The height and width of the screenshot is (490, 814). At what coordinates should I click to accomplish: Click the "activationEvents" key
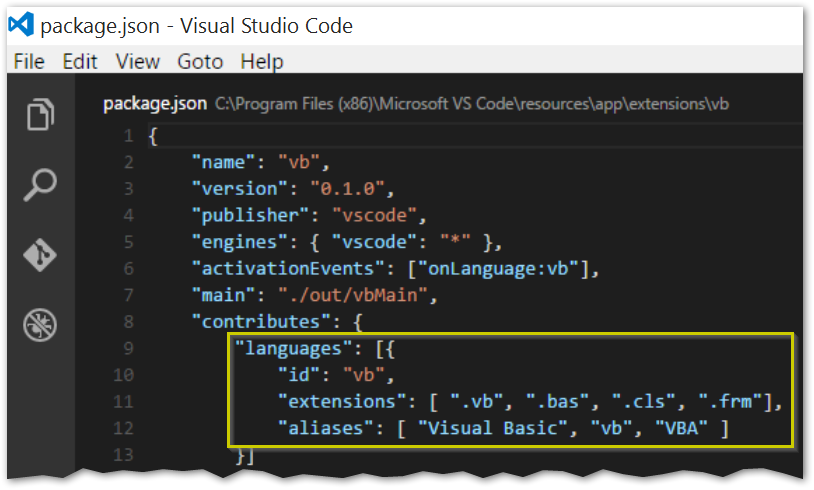pyautogui.click(x=288, y=268)
